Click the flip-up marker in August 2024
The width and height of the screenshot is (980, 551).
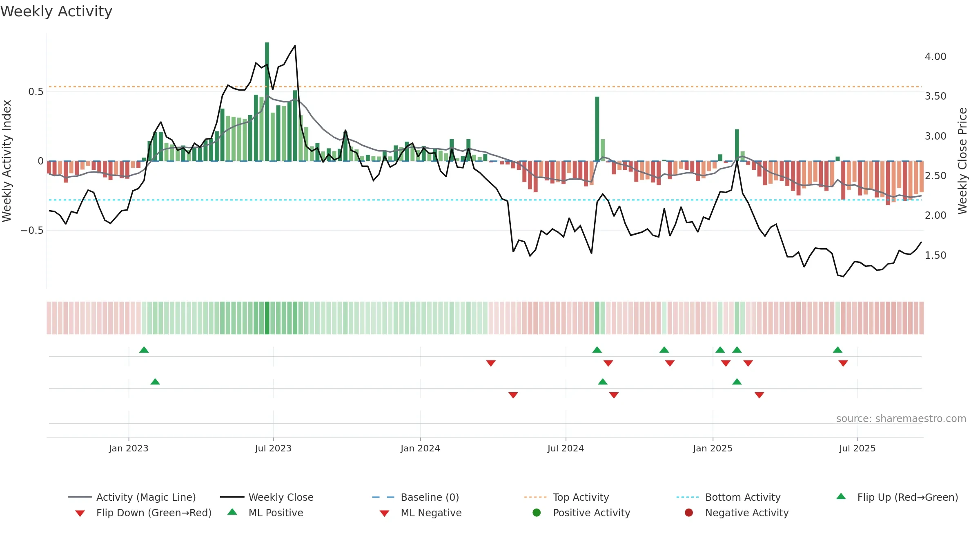pyautogui.click(x=597, y=350)
